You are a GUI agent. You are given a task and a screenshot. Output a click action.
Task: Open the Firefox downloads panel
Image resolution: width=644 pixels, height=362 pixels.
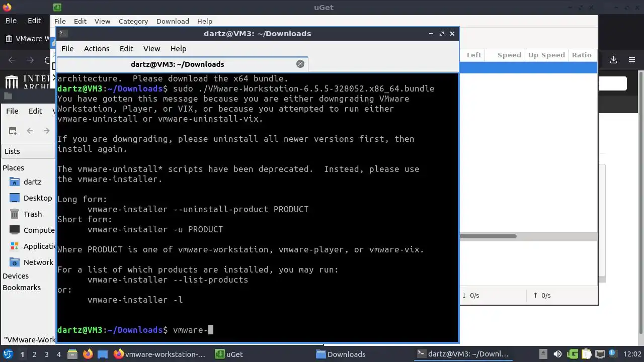(x=613, y=60)
